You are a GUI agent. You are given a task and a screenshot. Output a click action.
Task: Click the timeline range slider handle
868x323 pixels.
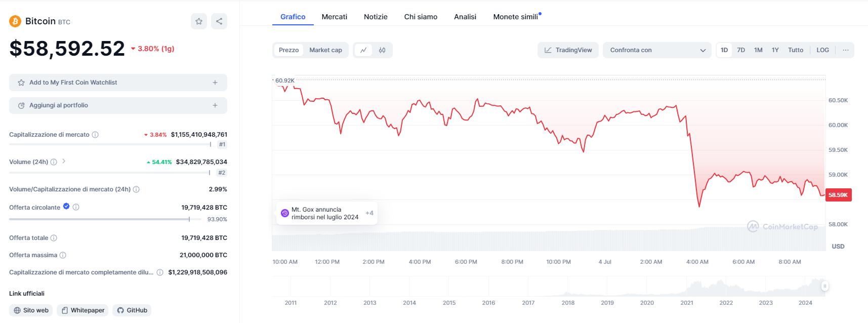[824, 286]
